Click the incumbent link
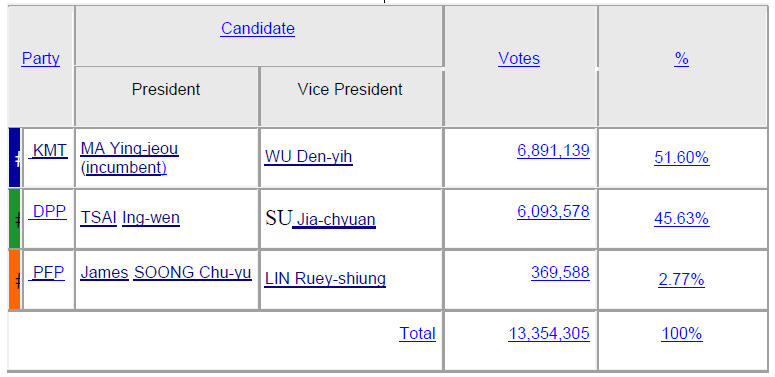Screen dimensions: 775x377 124,168
